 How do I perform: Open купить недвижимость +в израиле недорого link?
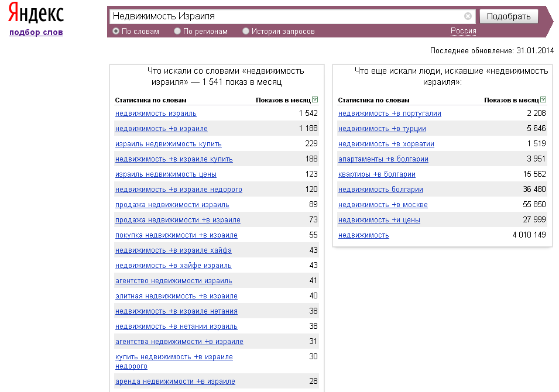[x=174, y=362]
